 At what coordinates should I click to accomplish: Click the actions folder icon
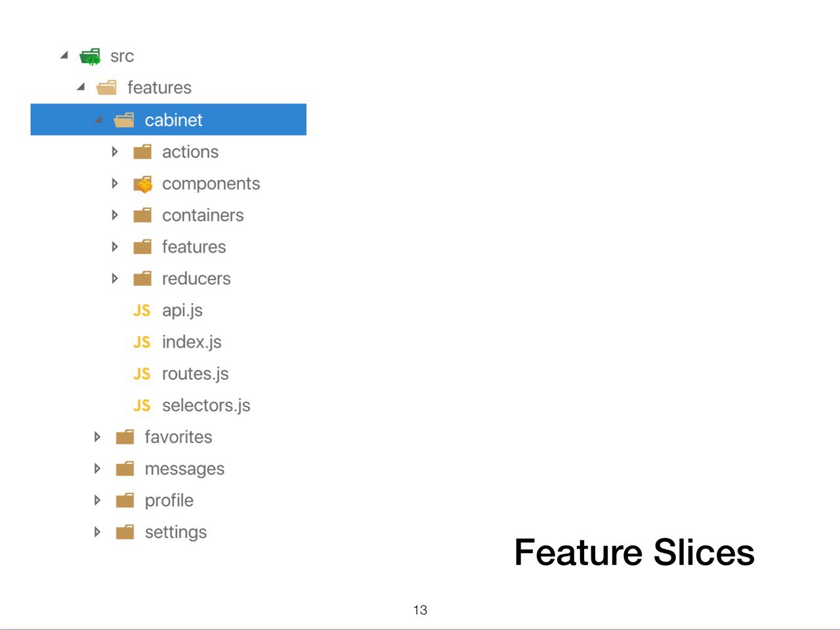point(142,152)
